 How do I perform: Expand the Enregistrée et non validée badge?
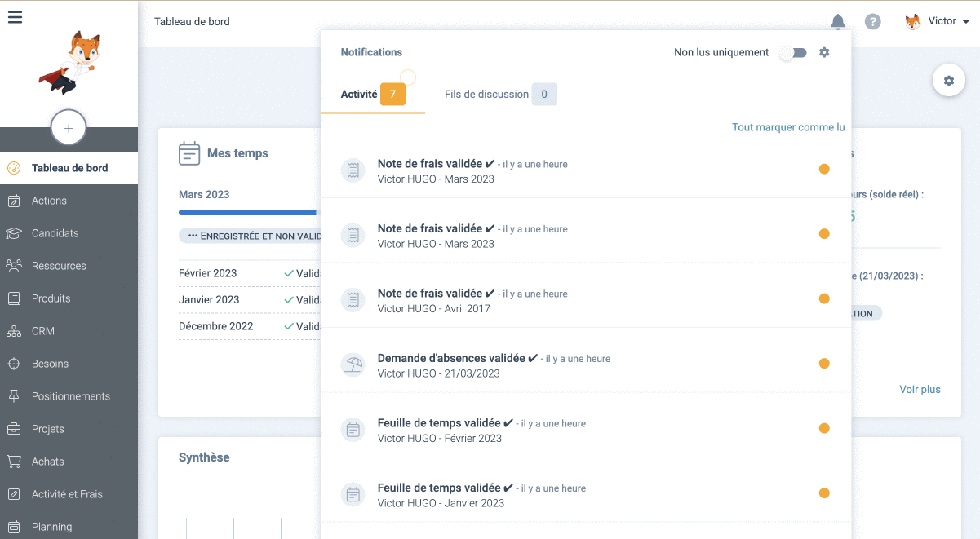(x=251, y=236)
